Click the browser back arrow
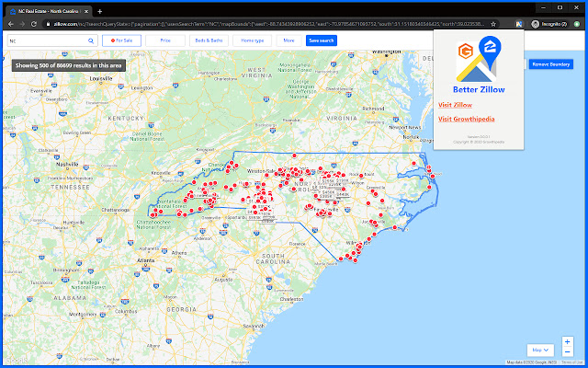 click(x=11, y=24)
